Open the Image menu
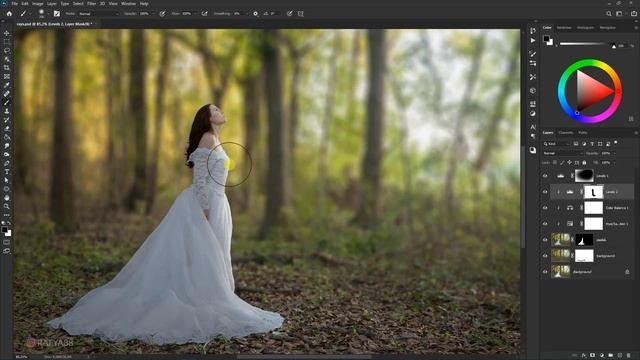The width and height of the screenshot is (640, 360). click(38, 4)
